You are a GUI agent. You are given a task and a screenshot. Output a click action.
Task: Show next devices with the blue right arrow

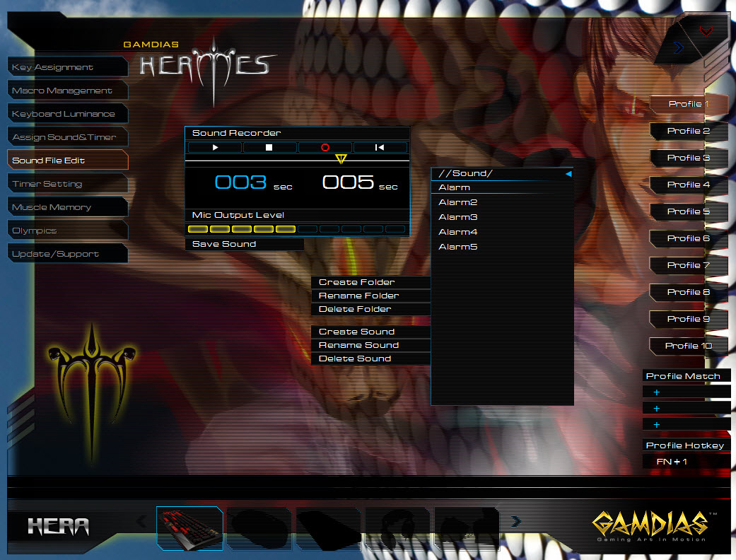pyautogui.click(x=515, y=521)
